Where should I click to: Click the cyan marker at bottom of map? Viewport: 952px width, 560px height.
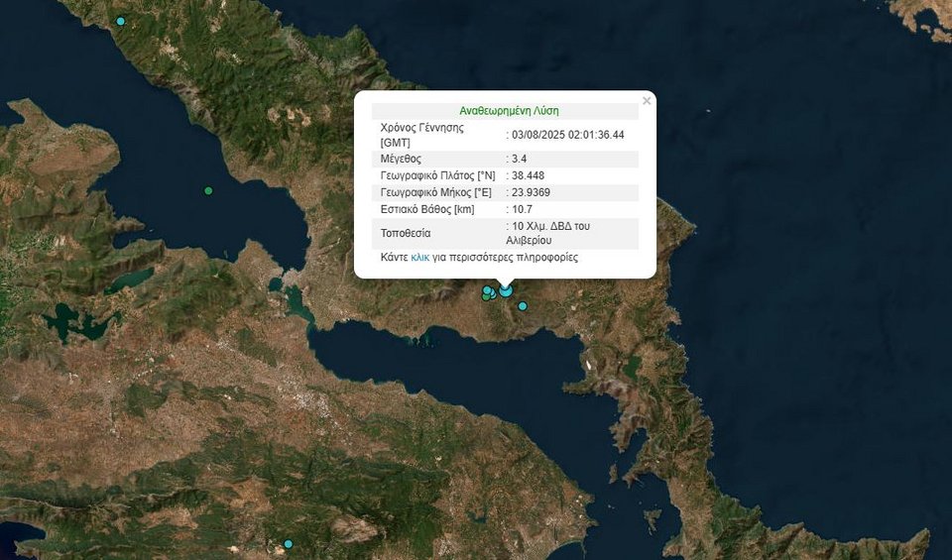click(x=289, y=543)
